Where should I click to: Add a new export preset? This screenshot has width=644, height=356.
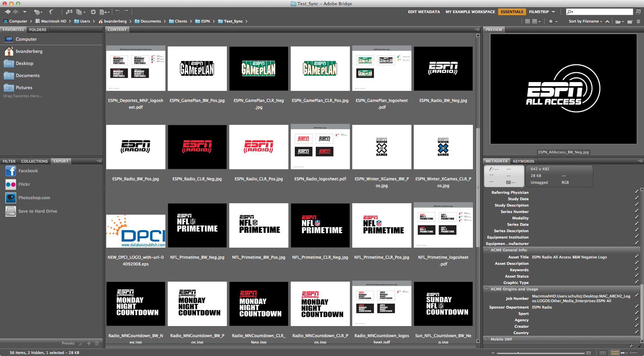89,343
